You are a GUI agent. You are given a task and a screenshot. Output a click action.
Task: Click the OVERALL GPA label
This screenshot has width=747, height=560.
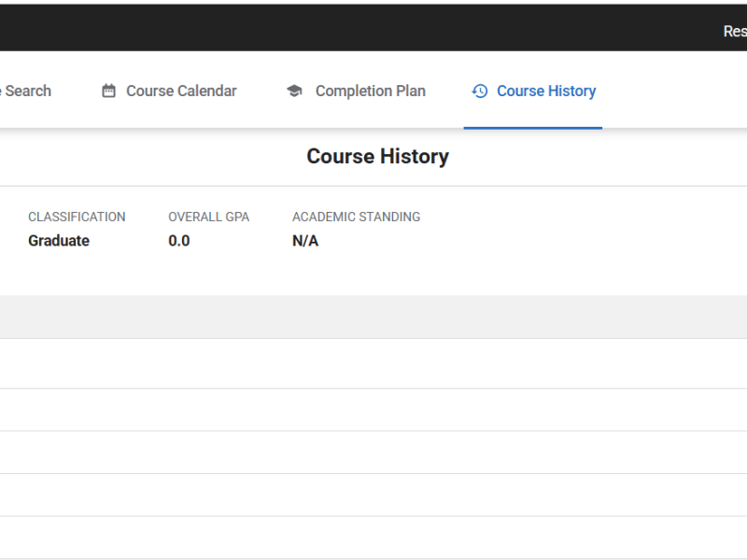(208, 217)
